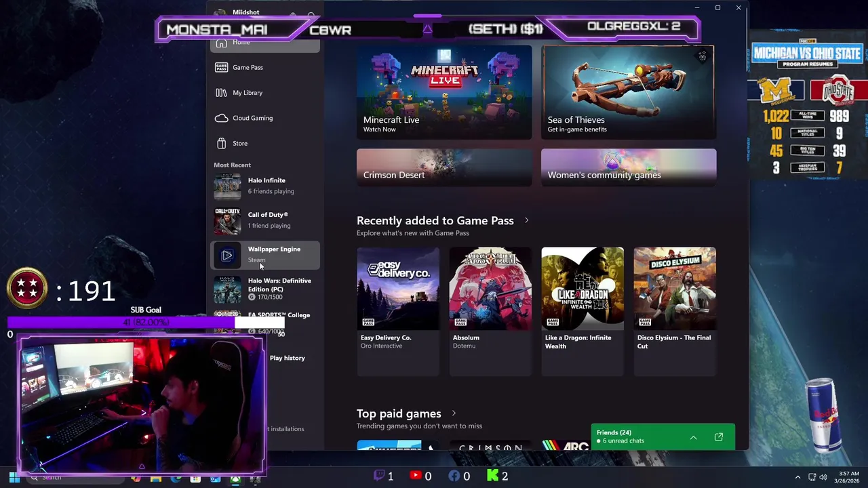
Task: Click the Call of Duty '1 friend playing' entry
Action: tap(265, 221)
